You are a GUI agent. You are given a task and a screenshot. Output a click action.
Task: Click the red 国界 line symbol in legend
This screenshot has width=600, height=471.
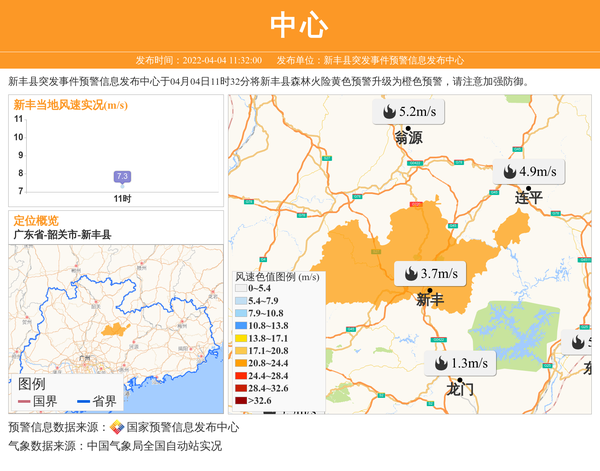click(23, 401)
